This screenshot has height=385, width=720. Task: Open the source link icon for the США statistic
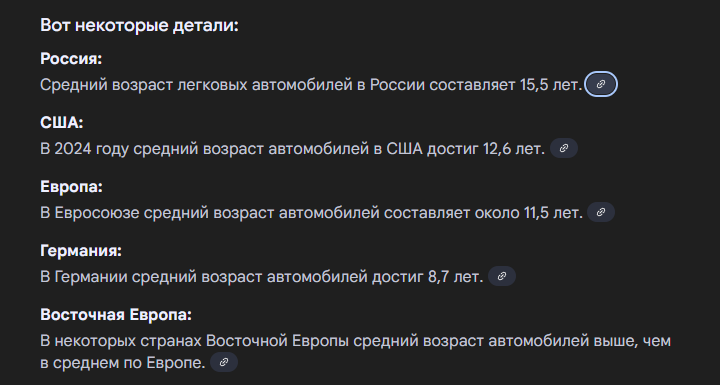coord(563,148)
